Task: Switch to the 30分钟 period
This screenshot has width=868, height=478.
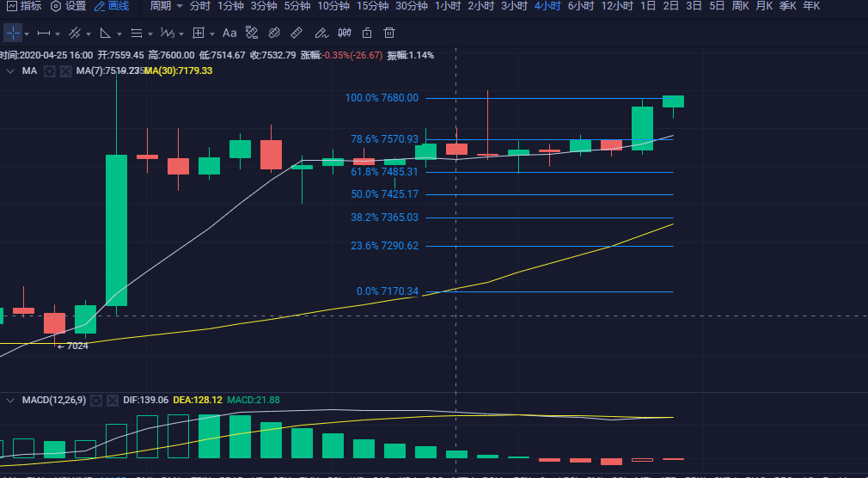Action: [x=412, y=6]
